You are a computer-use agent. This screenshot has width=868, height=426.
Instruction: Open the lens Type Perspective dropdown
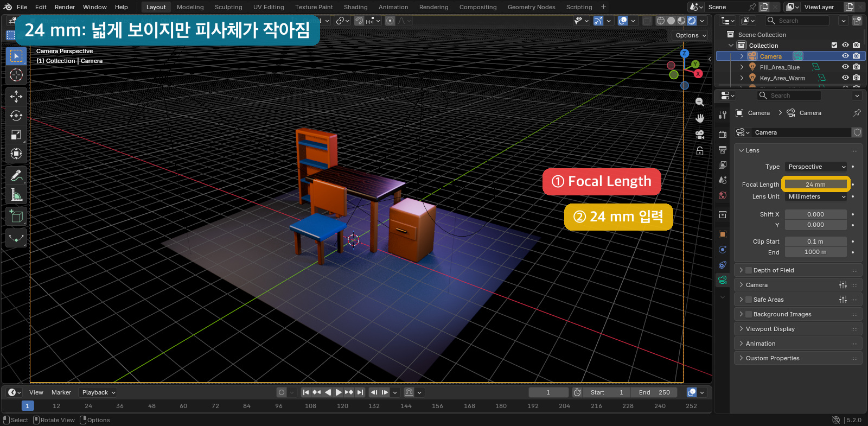pyautogui.click(x=815, y=167)
